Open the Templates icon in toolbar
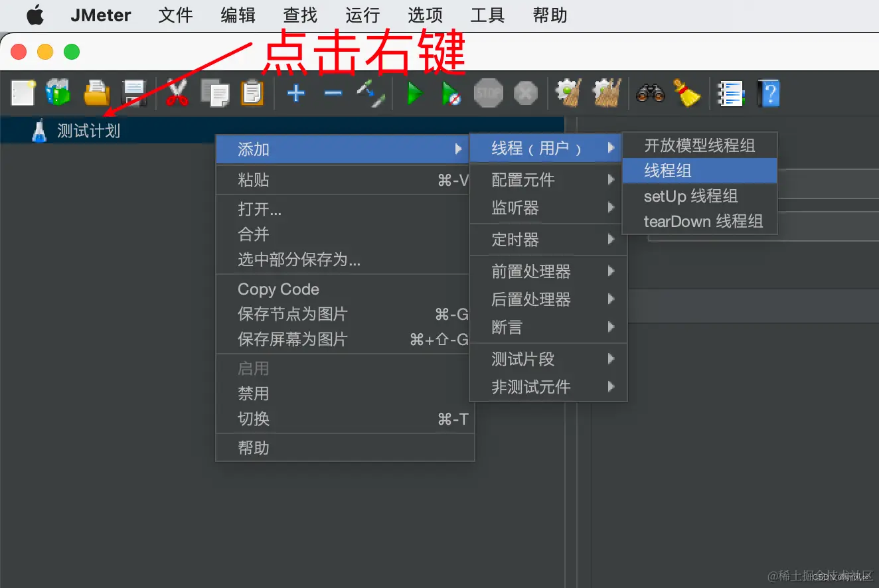Image resolution: width=879 pixels, height=588 pixels. coord(58,93)
